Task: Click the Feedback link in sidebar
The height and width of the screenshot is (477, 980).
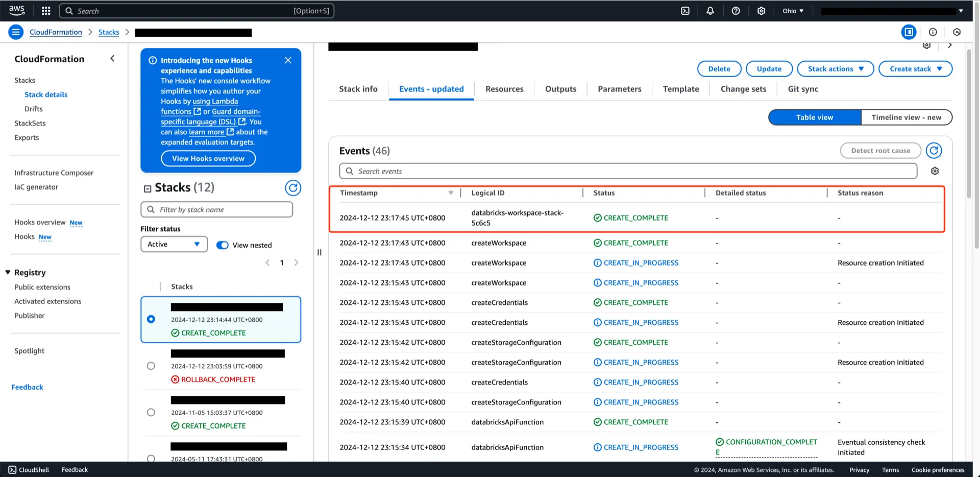Action: (x=28, y=387)
